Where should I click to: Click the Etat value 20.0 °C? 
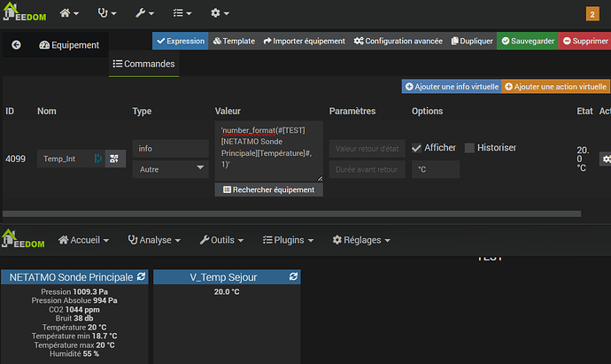[x=583, y=159]
